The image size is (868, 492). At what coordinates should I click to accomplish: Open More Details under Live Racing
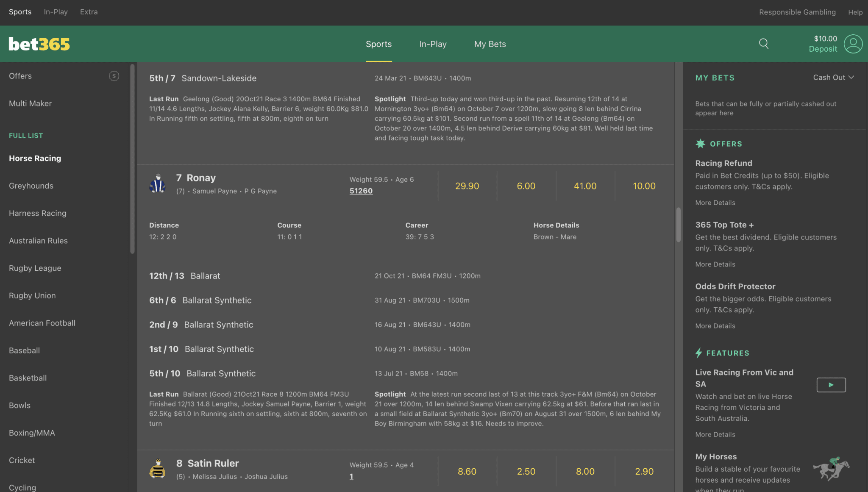click(715, 435)
